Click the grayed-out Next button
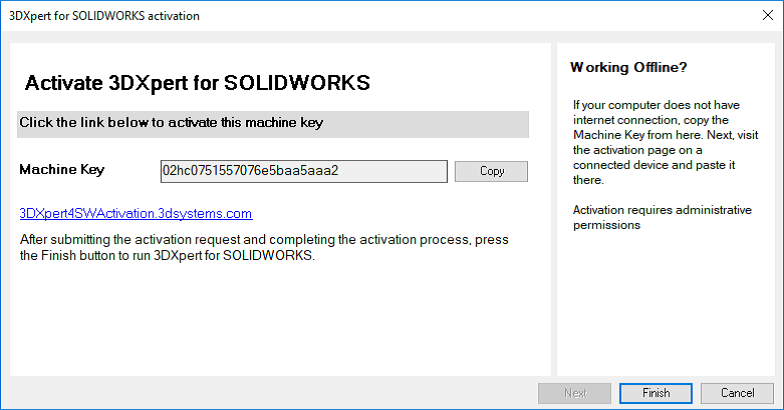Screen dimensions: 784x410 (574, 393)
